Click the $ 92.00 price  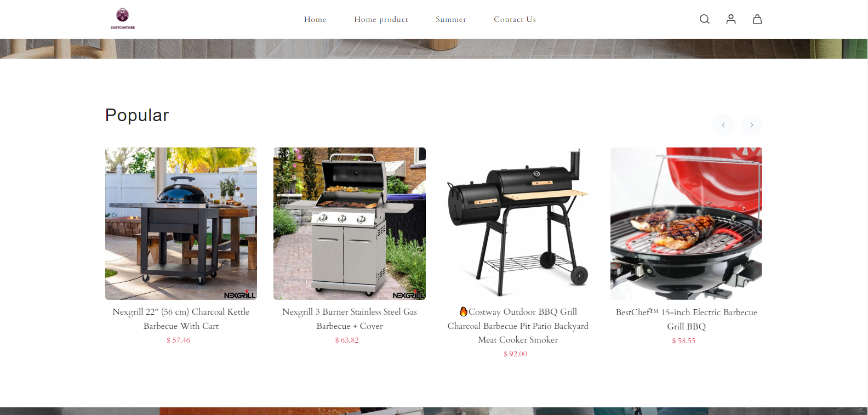tap(515, 354)
